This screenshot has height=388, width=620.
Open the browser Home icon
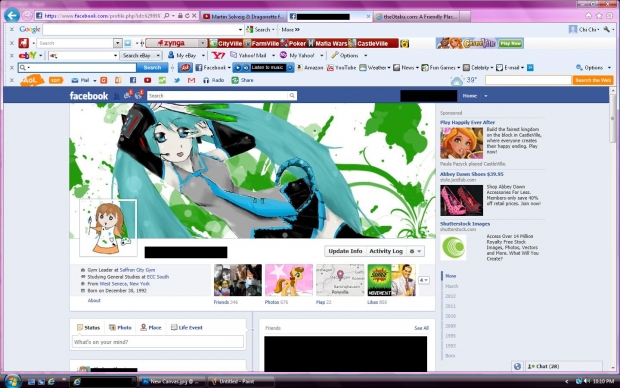click(x=588, y=16)
